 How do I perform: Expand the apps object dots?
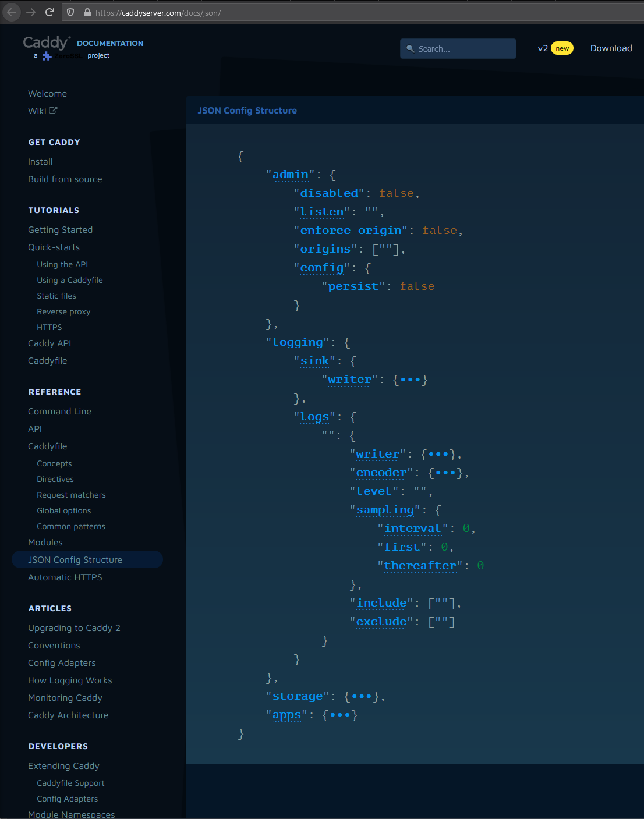tap(341, 714)
